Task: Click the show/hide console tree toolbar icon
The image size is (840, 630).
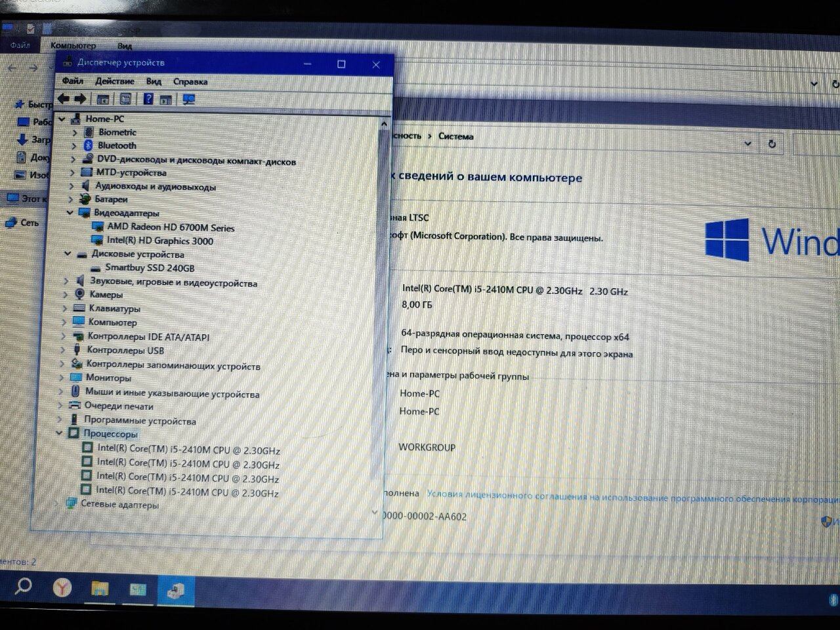Action: pyautogui.click(x=103, y=99)
